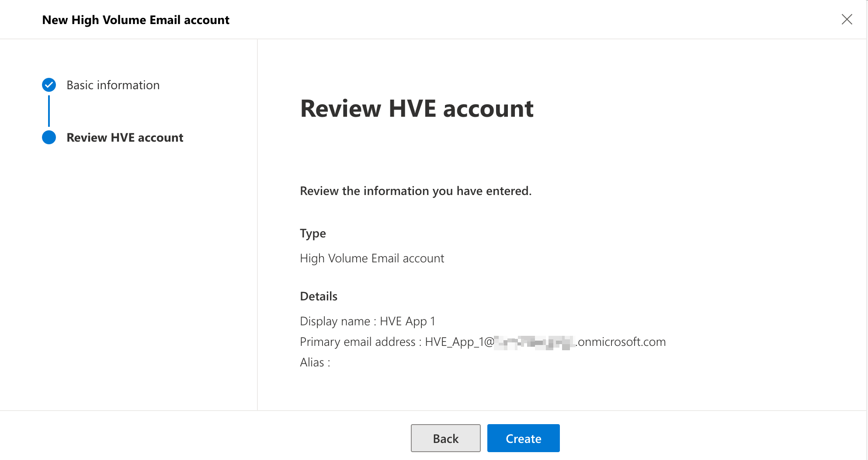Click the HVE_App_1@ email username text
The height and width of the screenshot is (460, 868).
click(x=459, y=342)
